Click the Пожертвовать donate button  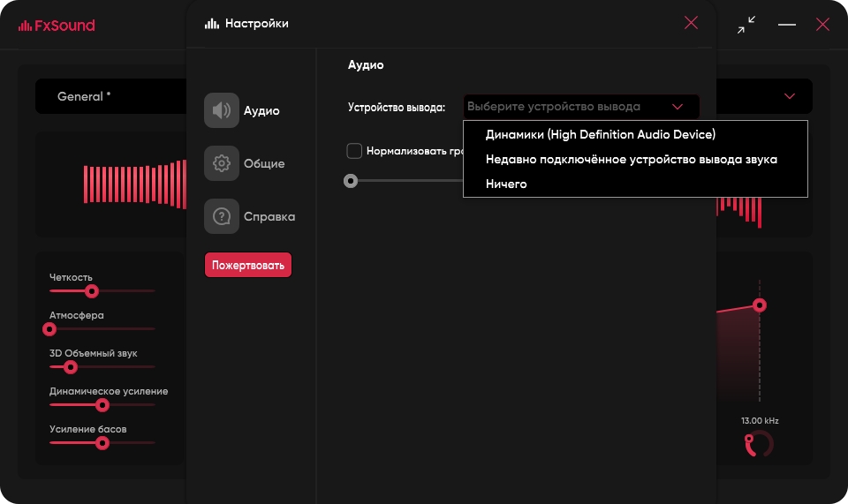[248, 265]
